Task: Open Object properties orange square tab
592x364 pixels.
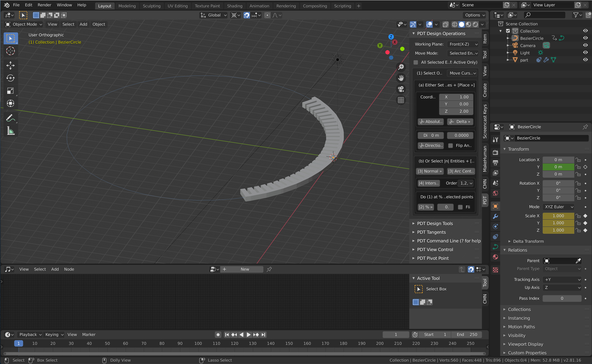Action: (x=495, y=206)
